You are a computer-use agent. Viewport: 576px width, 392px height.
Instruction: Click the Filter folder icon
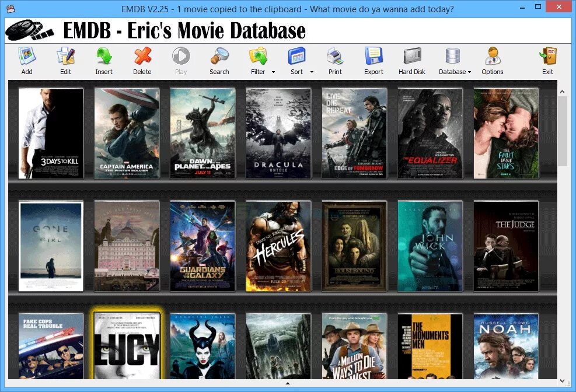click(258, 57)
